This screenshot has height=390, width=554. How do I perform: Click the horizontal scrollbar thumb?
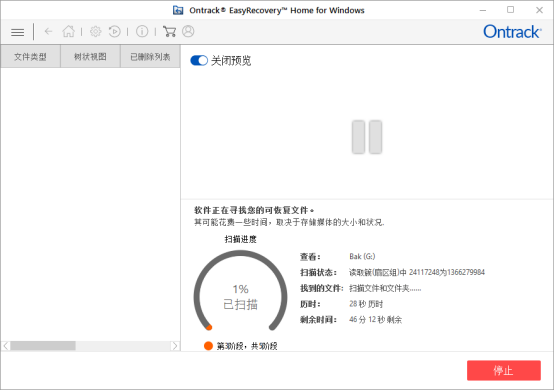click(43, 345)
